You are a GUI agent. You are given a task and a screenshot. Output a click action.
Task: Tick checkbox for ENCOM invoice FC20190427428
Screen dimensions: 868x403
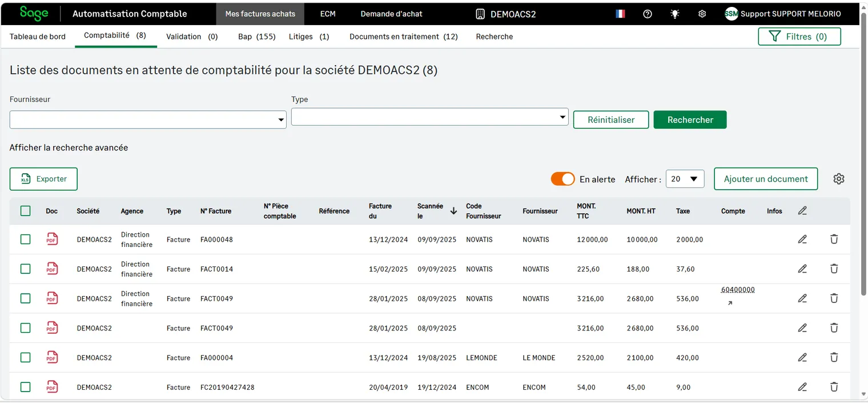pyautogui.click(x=25, y=387)
